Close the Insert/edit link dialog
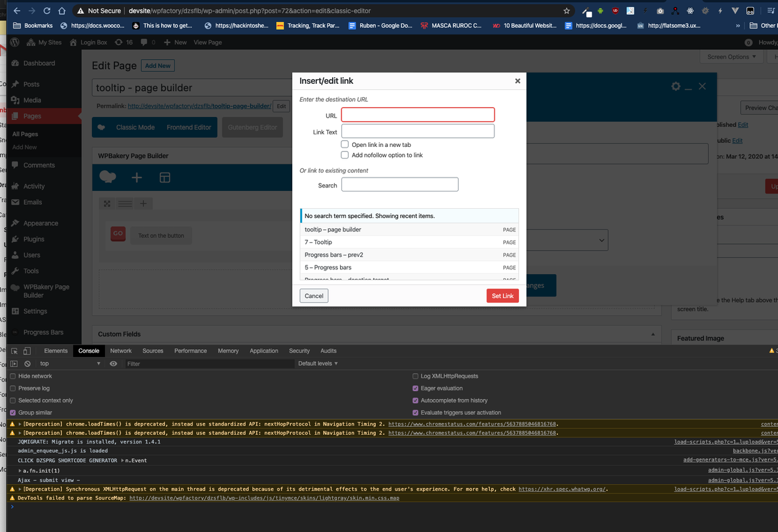Image resolution: width=778 pixels, height=532 pixels. coord(517,81)
